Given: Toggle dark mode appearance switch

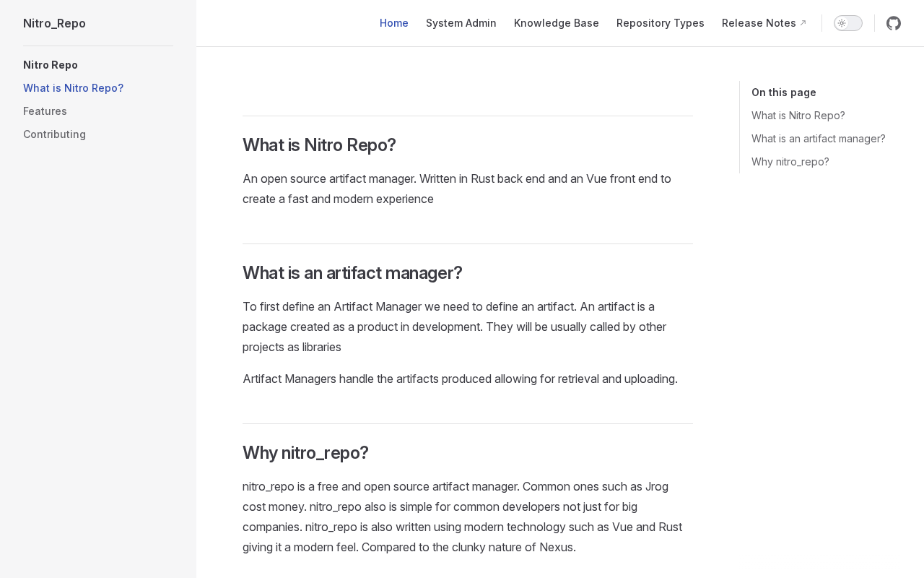Looking at the screenshot, I should [x=847, y=23].
